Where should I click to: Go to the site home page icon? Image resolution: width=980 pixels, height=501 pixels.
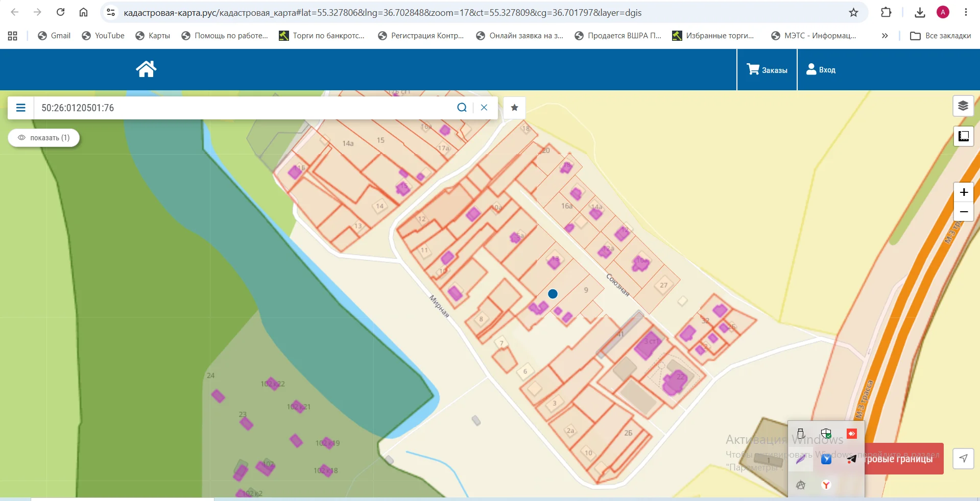click(146, 69)
